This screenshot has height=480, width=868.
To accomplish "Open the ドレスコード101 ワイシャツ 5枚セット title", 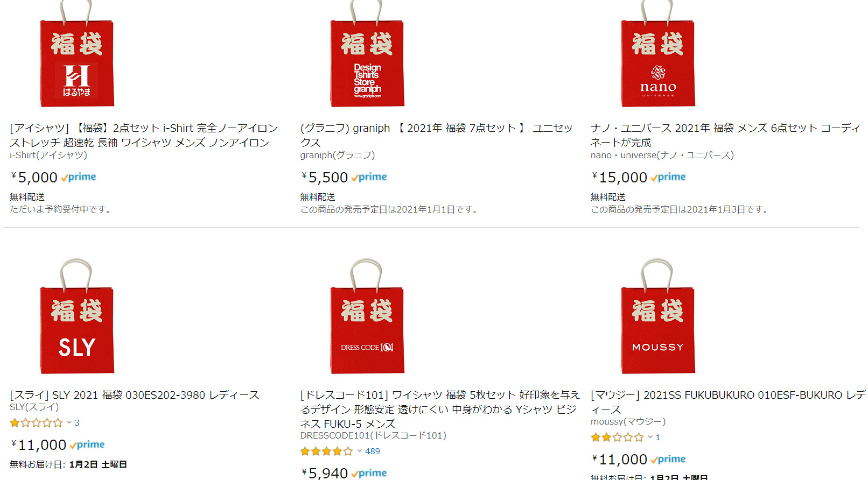I will tap(440, 410).
